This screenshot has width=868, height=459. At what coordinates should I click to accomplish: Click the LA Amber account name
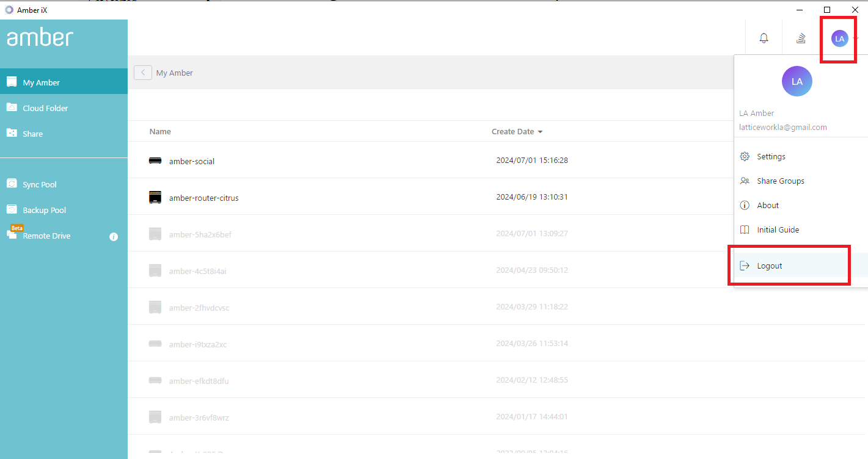pyautogui.click(x=756, y=113)
